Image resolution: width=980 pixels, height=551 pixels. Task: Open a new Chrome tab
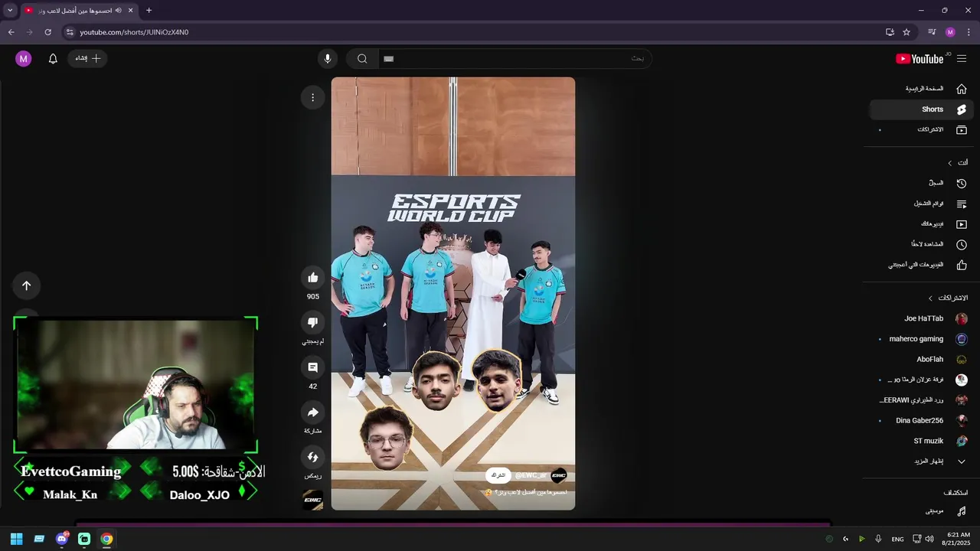click(x=149, y=11)
